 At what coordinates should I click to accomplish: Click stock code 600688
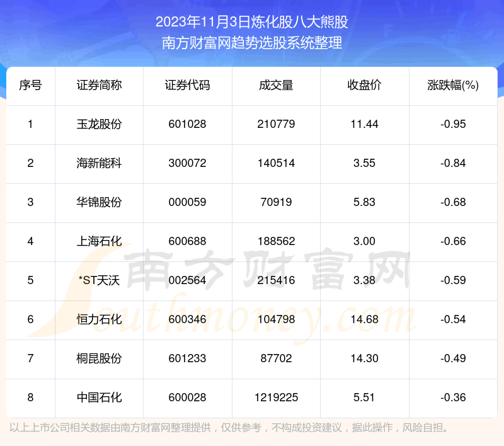click(x=187, y=241)
